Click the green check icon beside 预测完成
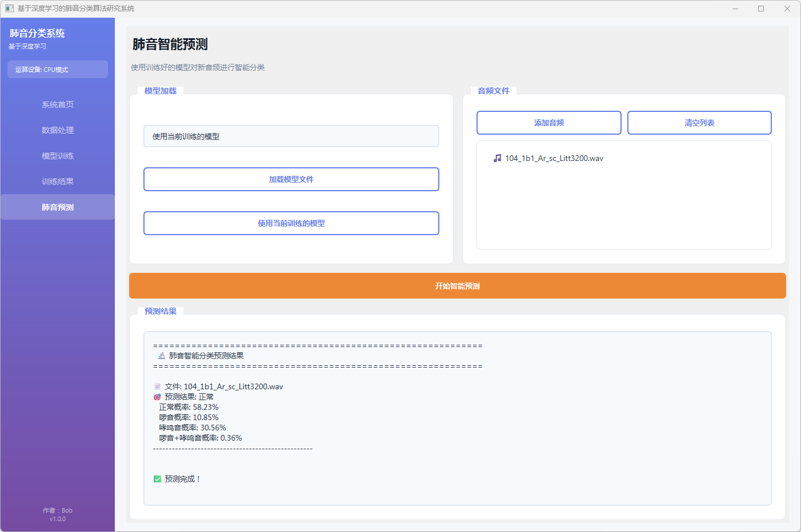This screenshot has width=801, height=532. click(x=157, y=479)
